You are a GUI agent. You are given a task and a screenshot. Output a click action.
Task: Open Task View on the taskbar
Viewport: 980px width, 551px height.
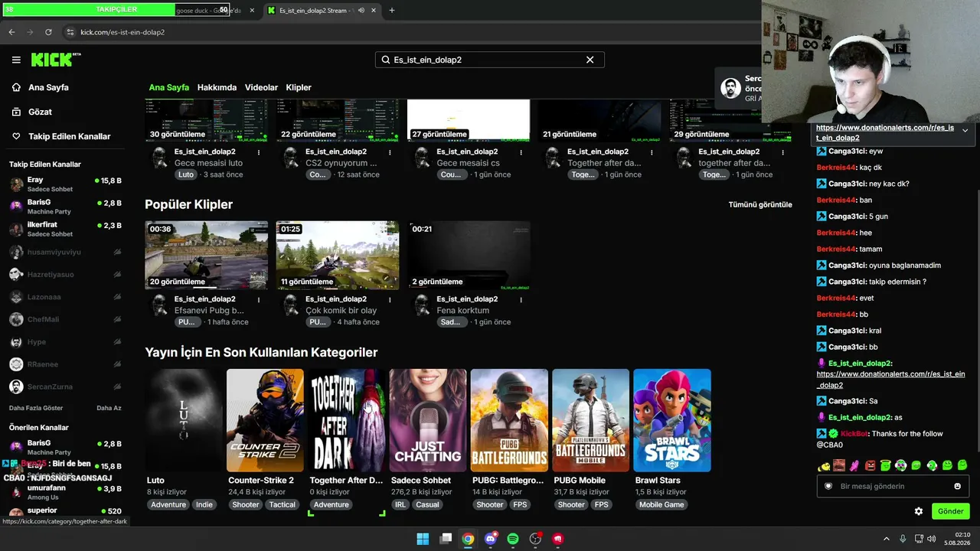[446, 539]
